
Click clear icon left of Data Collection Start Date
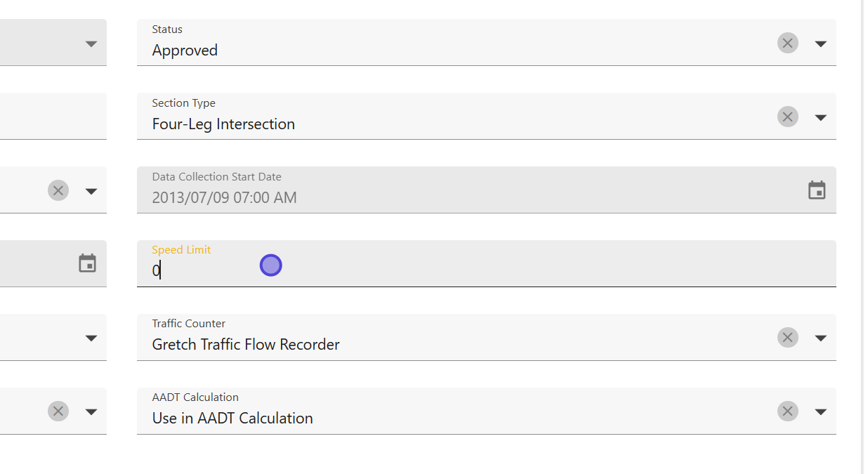pyautogui.click(x=58, y=191)
